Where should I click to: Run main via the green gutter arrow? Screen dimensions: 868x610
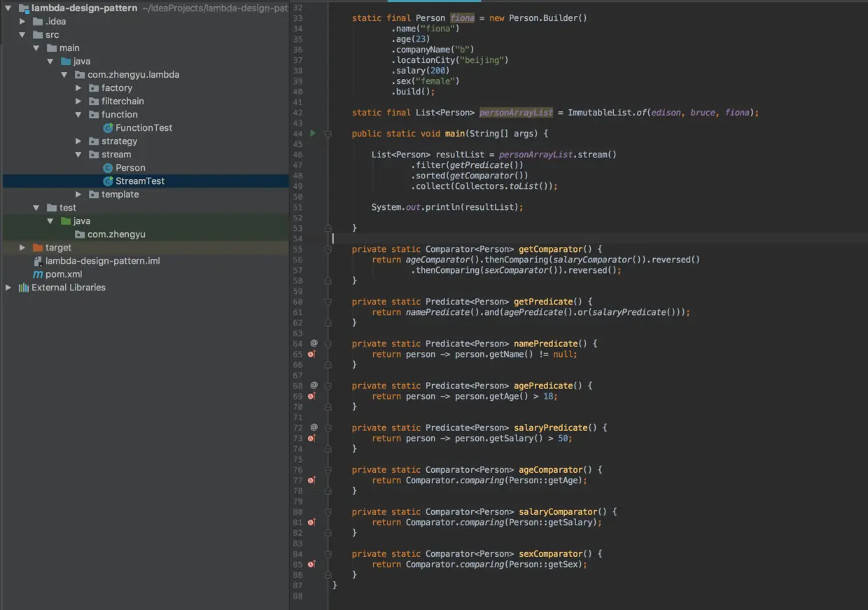coord(313,133)
